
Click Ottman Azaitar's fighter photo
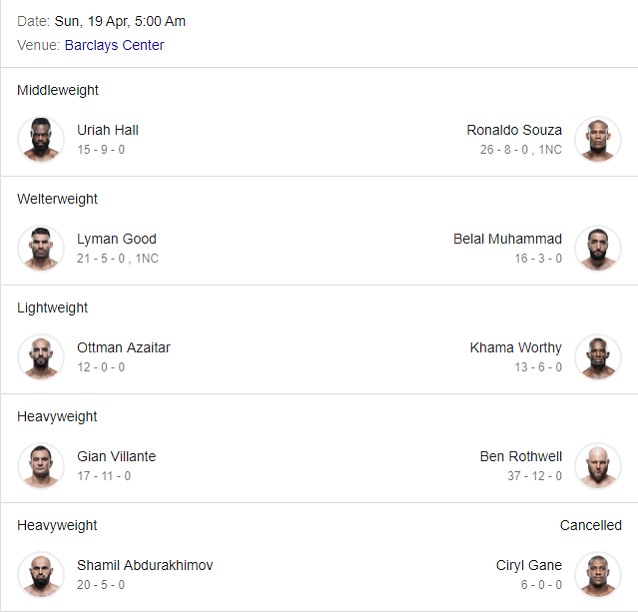coord(41,357)
